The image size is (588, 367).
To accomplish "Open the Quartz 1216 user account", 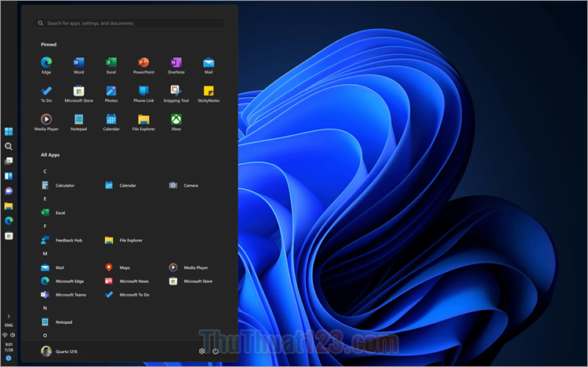I will pyautogui.click(x=60, y=351).
